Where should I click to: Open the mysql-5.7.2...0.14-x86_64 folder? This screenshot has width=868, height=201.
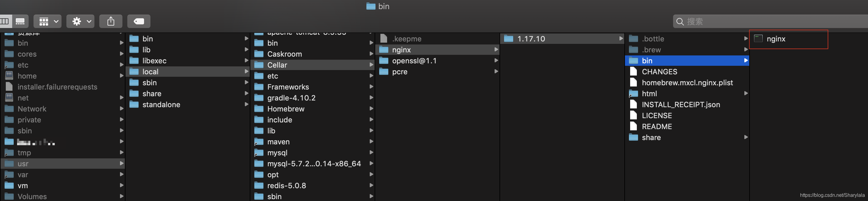click(312, 164)
